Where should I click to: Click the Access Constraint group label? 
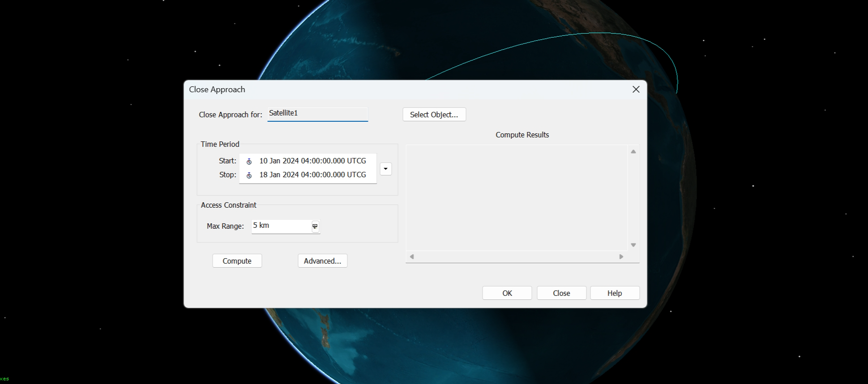tap(229, 205)
